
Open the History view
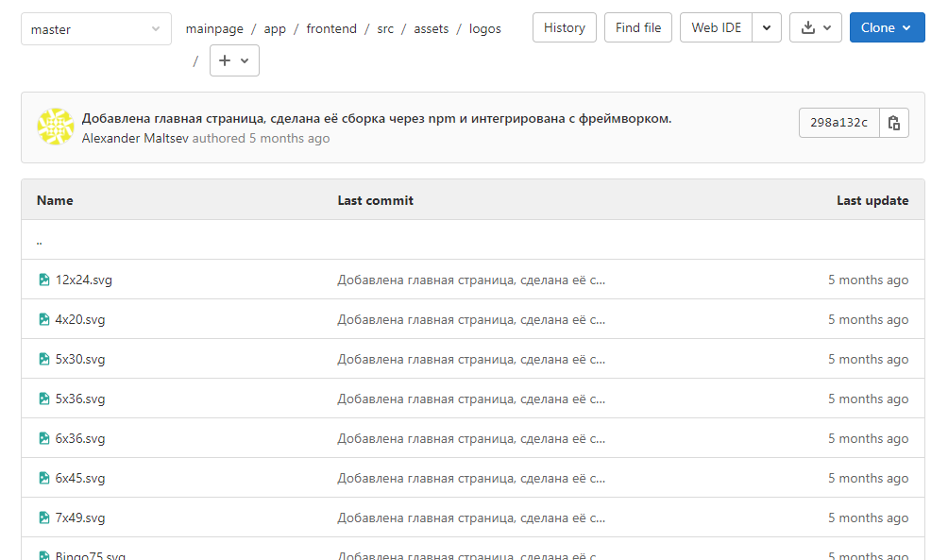(565, 28)
